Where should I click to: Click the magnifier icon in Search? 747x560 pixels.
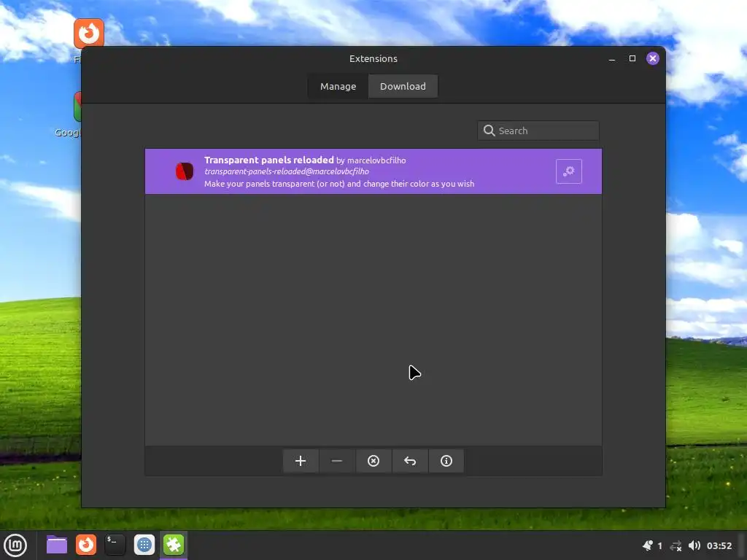[489, 131]
